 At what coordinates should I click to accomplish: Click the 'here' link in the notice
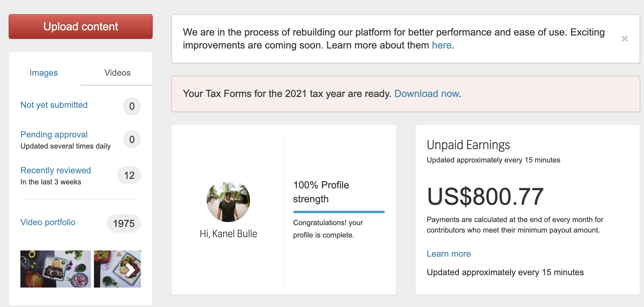[x=442, y=45]
